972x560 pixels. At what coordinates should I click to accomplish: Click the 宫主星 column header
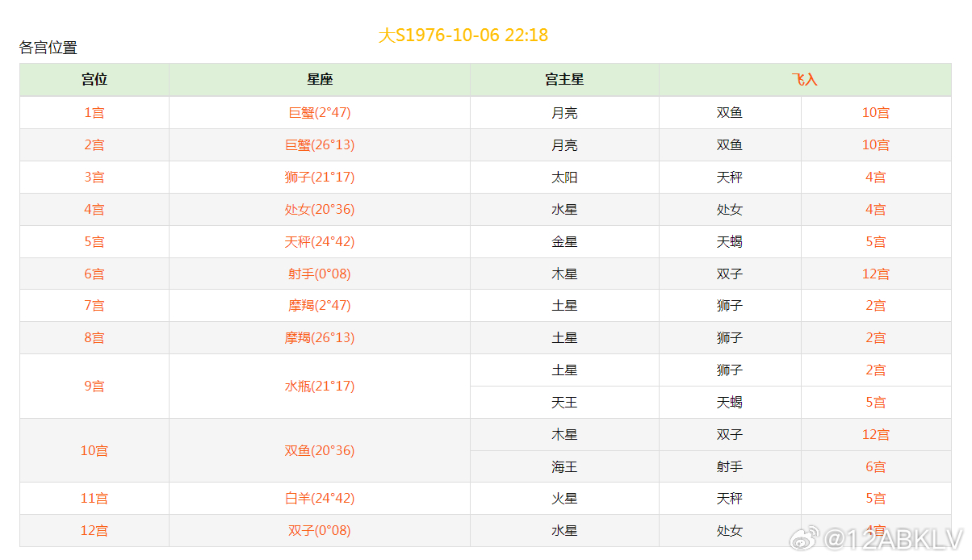point(564,80)
